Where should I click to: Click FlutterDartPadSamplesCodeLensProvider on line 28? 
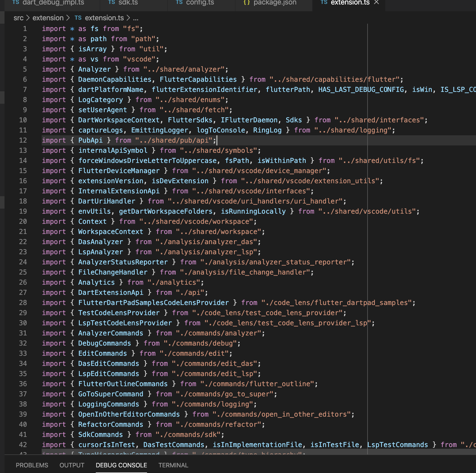click(154, 303)
